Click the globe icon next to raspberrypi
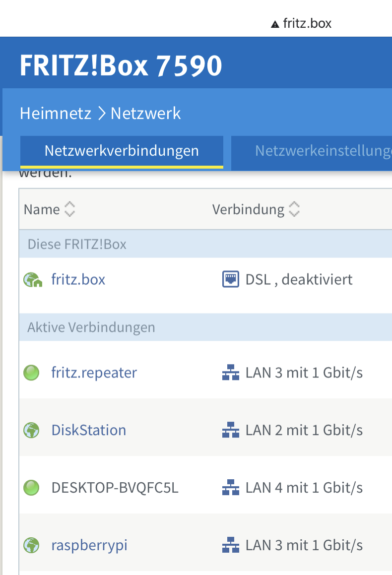 pyautogui.click(x=31, y=545)
